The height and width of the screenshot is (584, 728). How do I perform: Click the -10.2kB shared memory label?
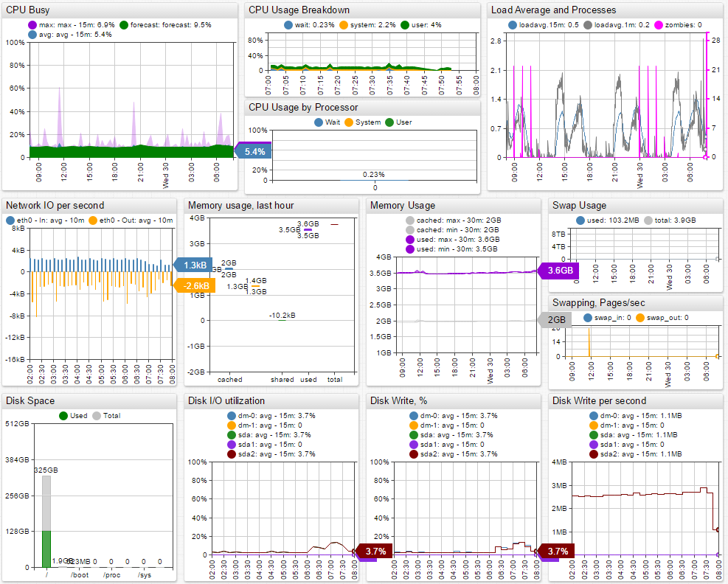282,315
